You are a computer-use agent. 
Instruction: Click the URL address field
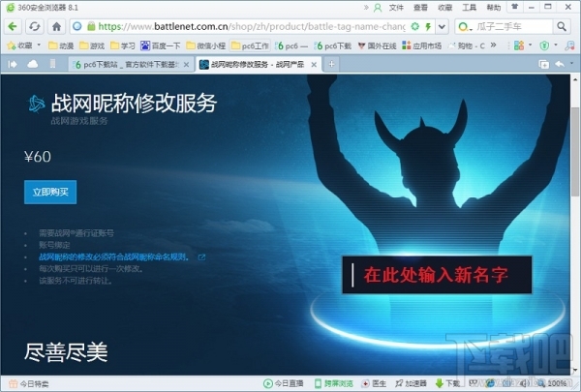(252, 27)
